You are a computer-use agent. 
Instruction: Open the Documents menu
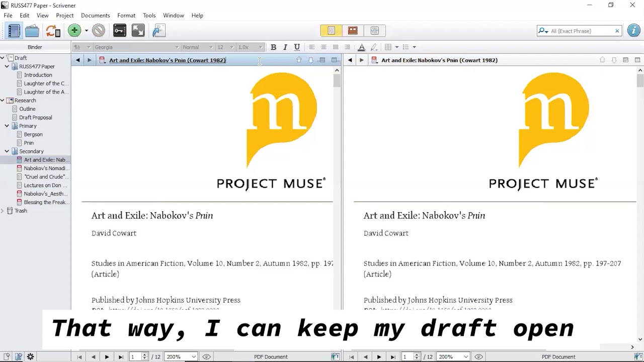coord(95,16)
